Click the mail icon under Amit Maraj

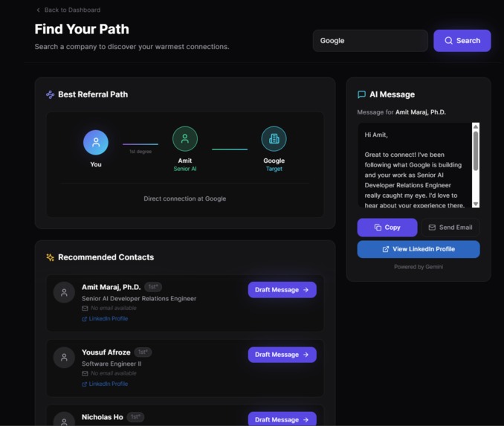click(85, 309)
